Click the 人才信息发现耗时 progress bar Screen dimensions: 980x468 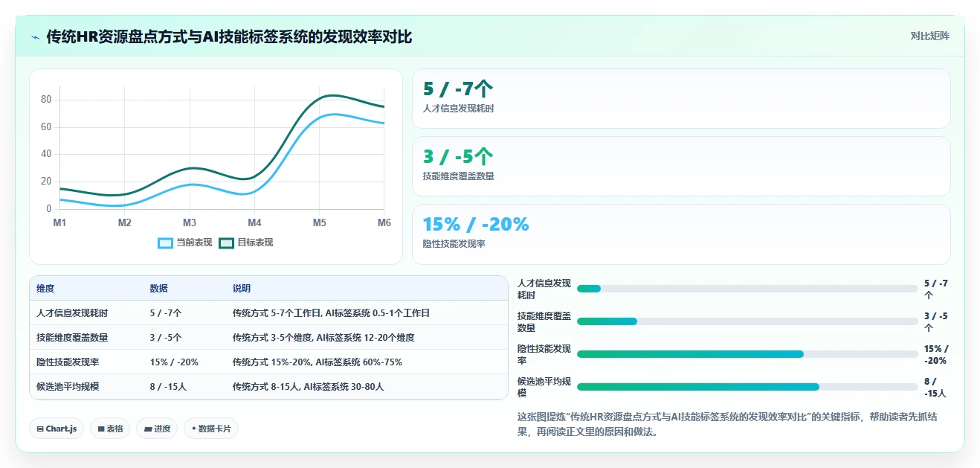click(747, 289)
